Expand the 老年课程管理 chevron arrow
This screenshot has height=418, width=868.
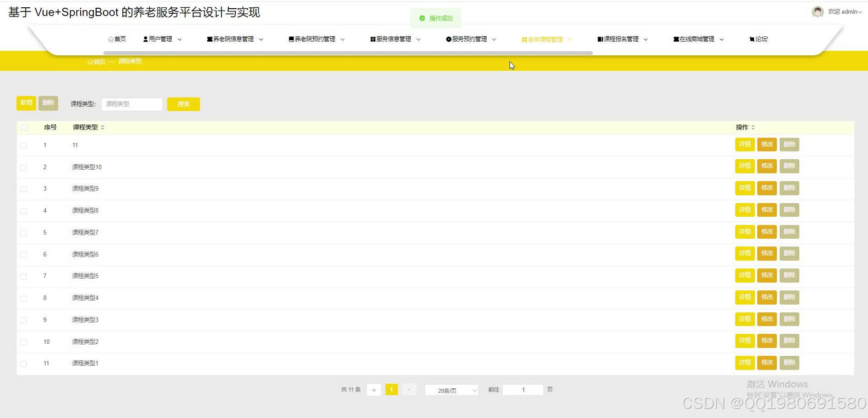click(x=570, y=40)
